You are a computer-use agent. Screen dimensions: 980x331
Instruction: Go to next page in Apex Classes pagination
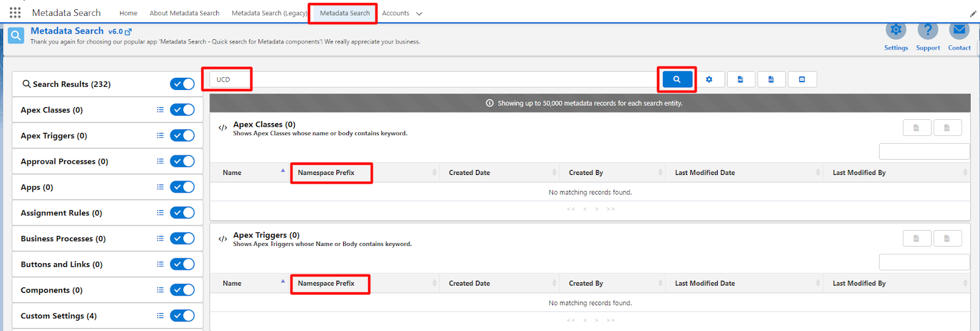click(597, 209)
